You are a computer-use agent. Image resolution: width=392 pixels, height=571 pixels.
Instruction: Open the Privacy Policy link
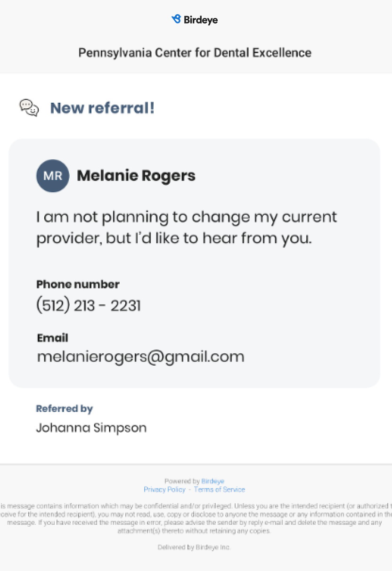164,489
